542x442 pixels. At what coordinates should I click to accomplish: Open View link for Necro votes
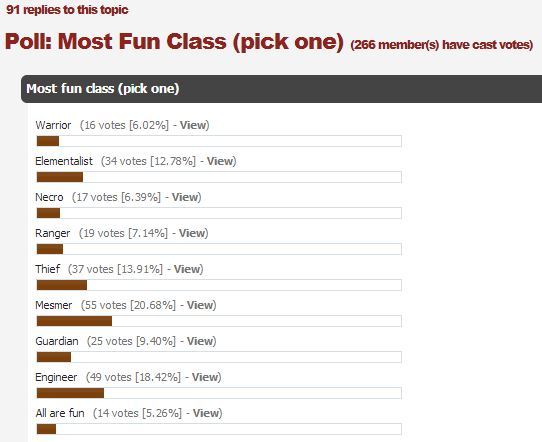[x=185, y=197]
